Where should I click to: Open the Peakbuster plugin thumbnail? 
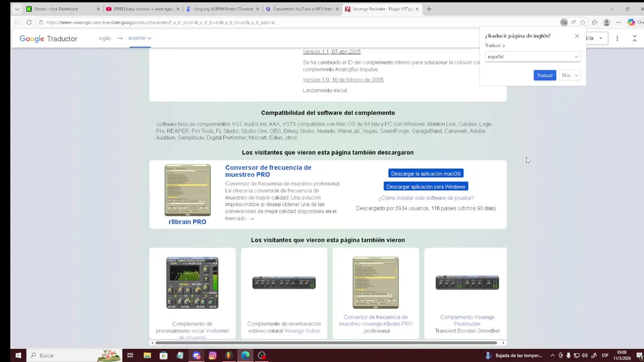click(x=467, y=283)
